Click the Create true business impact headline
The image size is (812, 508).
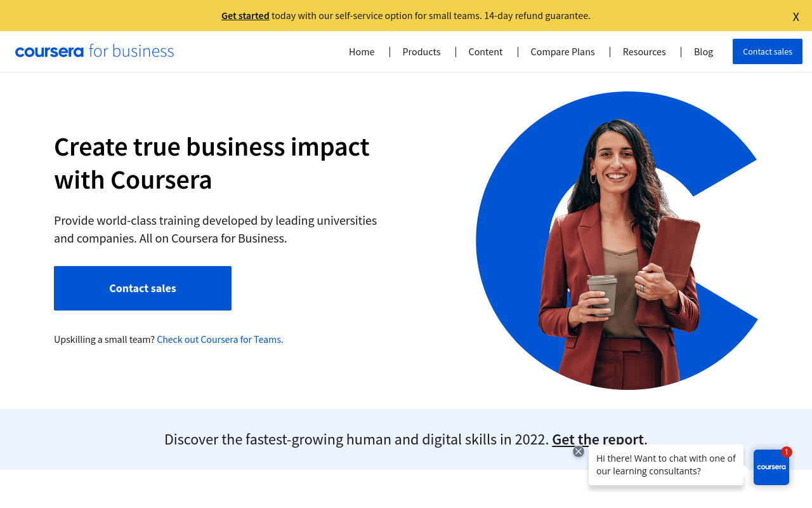pos(212,163)
